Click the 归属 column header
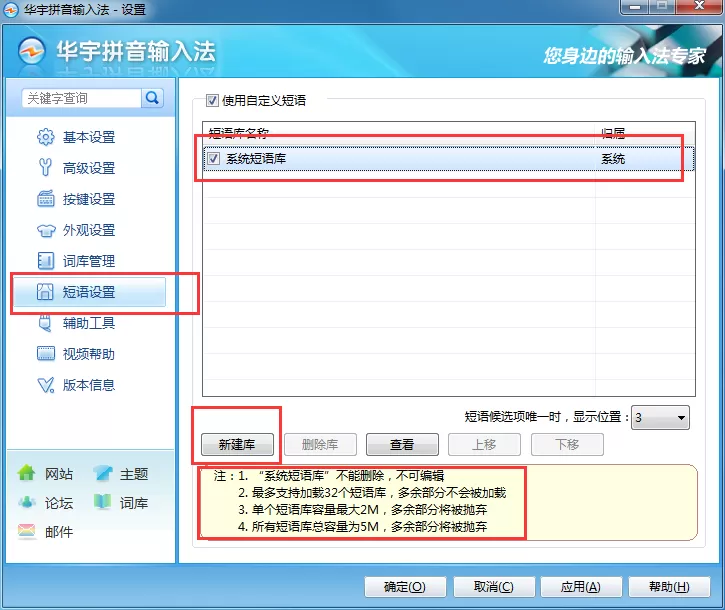 coord(613,134)
